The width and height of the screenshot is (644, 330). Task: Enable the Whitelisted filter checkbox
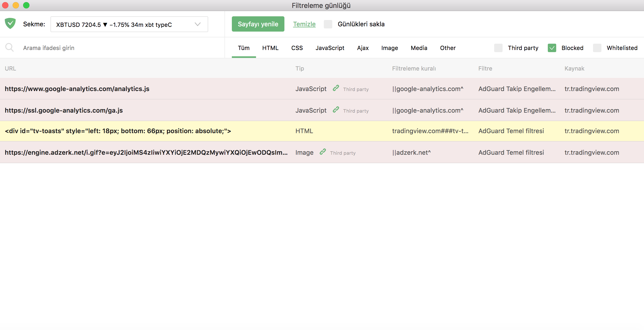(597, 48)
